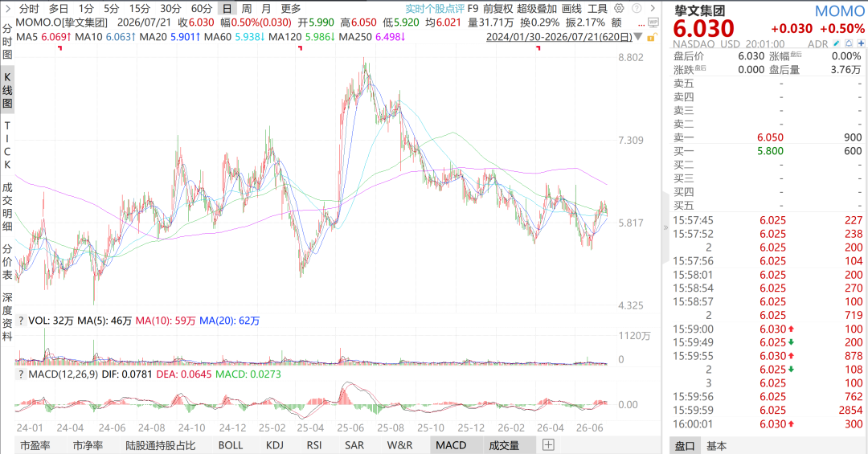The width and height of the screenshot is (868, 454).
Task: Click the orange lock icon beside date range
Action: pos(652,37)
